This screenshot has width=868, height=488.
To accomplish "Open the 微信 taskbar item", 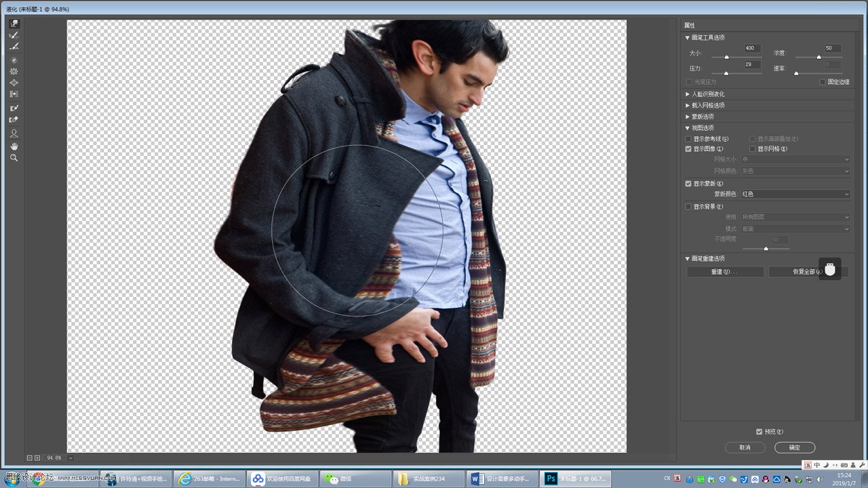I will 355,479.
